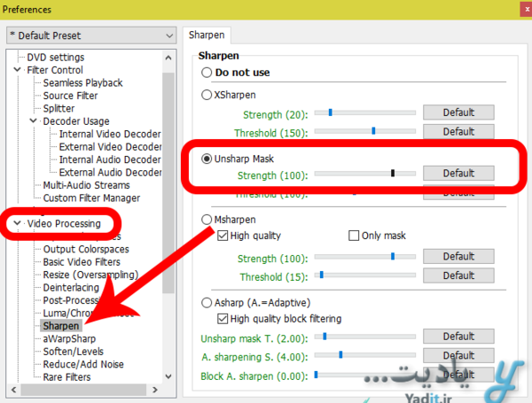Image resolution: width=532 pixels, height=403 pixels.
Task: Reset A. sharpening S. to Default
Action: click(x=458, y=355)
